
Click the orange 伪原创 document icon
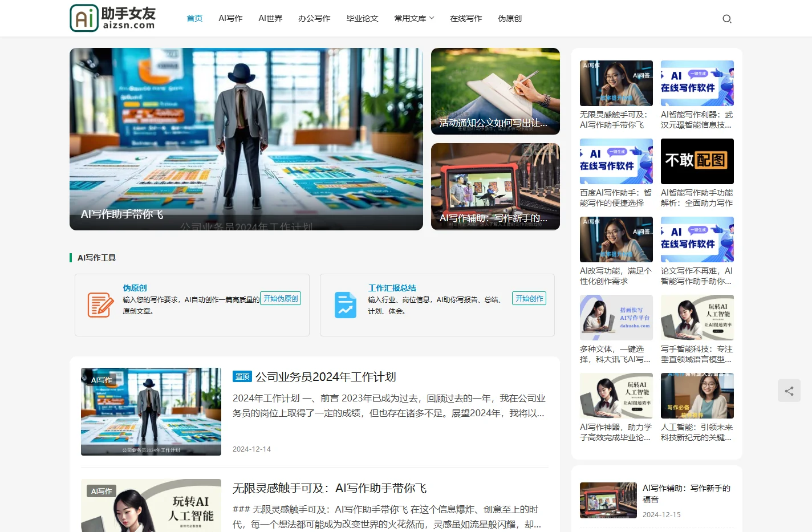(x=100, y=304)
